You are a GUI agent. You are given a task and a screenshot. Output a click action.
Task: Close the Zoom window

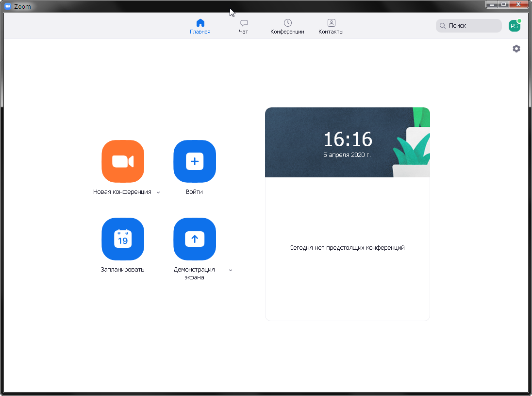(519, 4)
